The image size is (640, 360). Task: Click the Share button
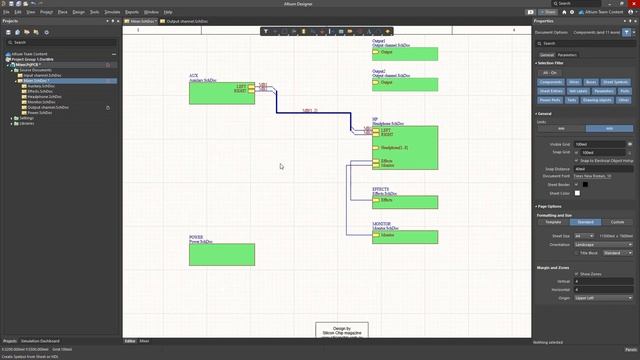pos(548,12)
